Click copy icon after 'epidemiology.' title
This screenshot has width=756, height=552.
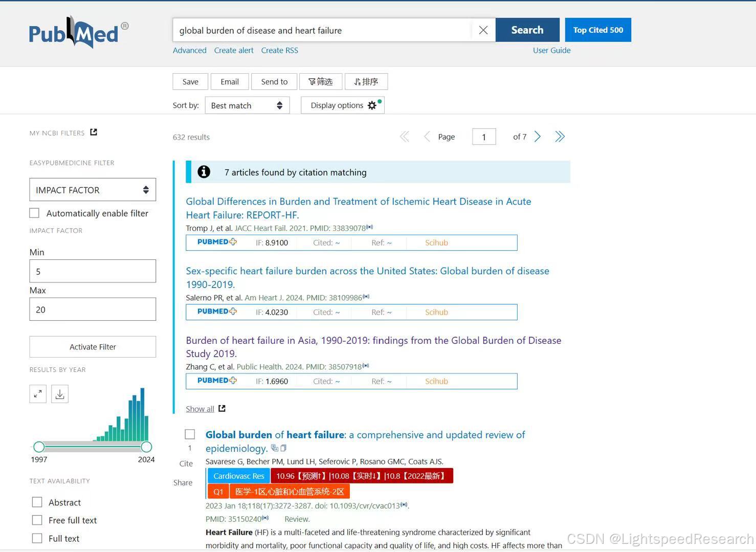[x=283, y=448]
